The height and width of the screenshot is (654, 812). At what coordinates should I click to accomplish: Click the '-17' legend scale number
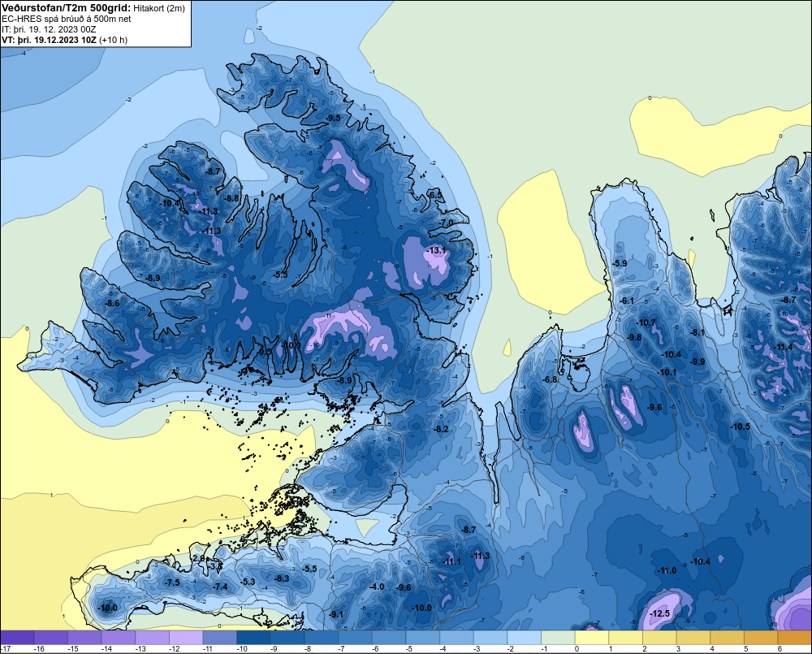(x=6, y=649)
